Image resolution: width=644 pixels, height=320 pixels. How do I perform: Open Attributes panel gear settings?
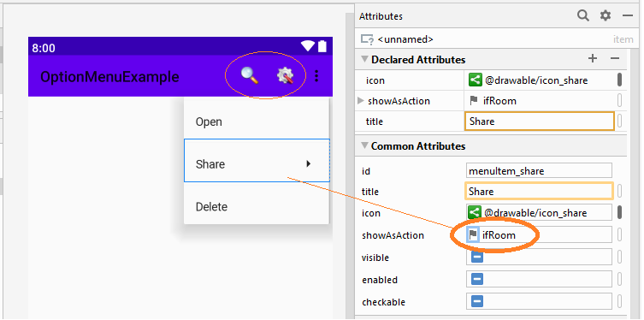606,15
